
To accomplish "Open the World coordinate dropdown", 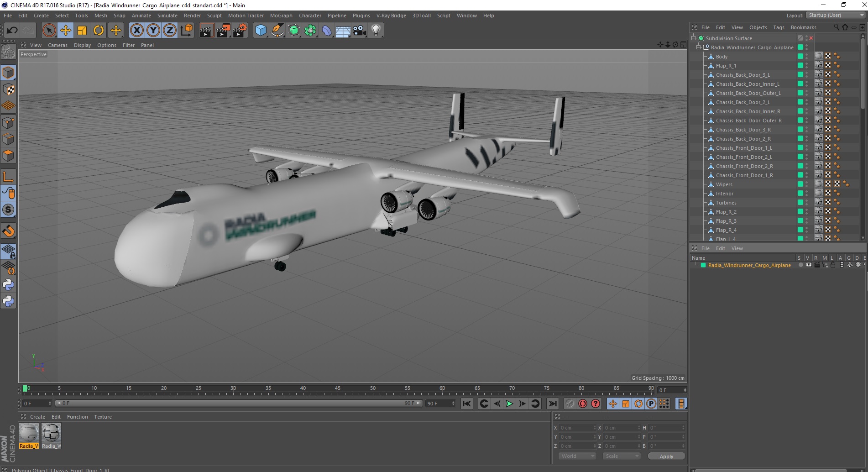I will [x=577, y=456].
